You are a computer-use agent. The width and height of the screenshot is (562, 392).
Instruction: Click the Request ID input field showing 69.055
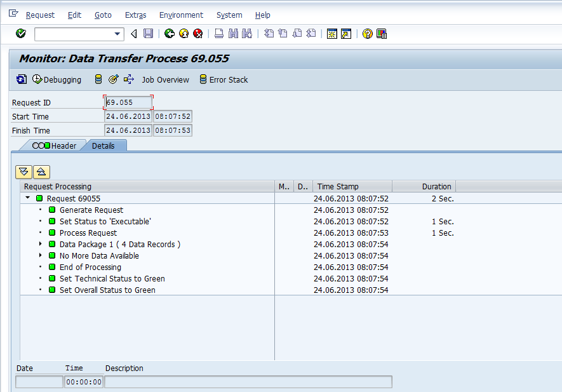[x=128, y=102]
